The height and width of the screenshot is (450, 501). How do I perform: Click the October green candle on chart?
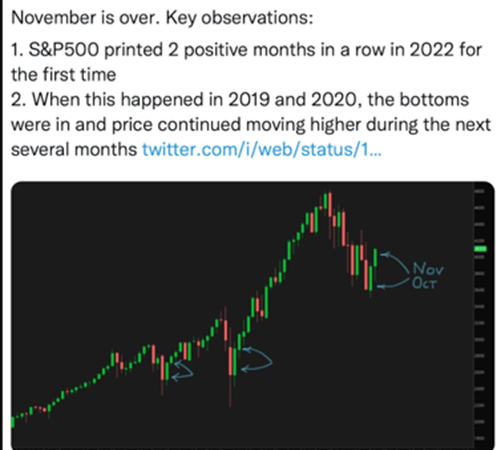pos(371,278)
